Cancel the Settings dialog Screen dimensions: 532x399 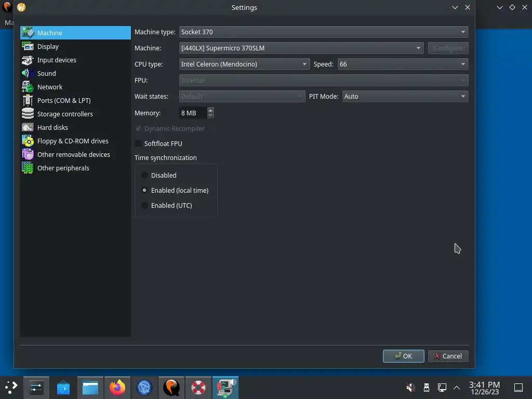click(448, 356)
